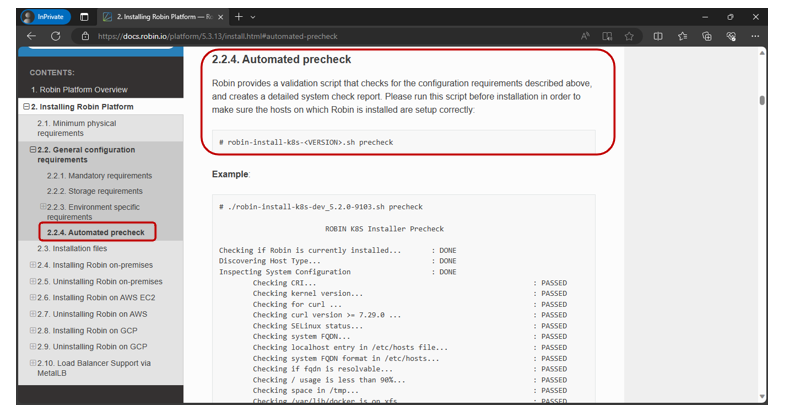Open the Favorites list
This screenshot has height=417, width=786.
click(x=682, y=36)
